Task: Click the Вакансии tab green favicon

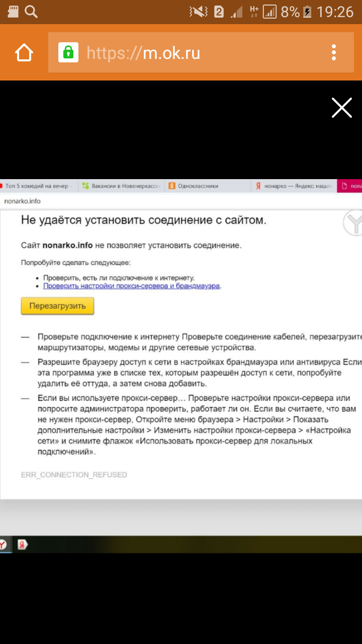Action: tap(85, 186)
